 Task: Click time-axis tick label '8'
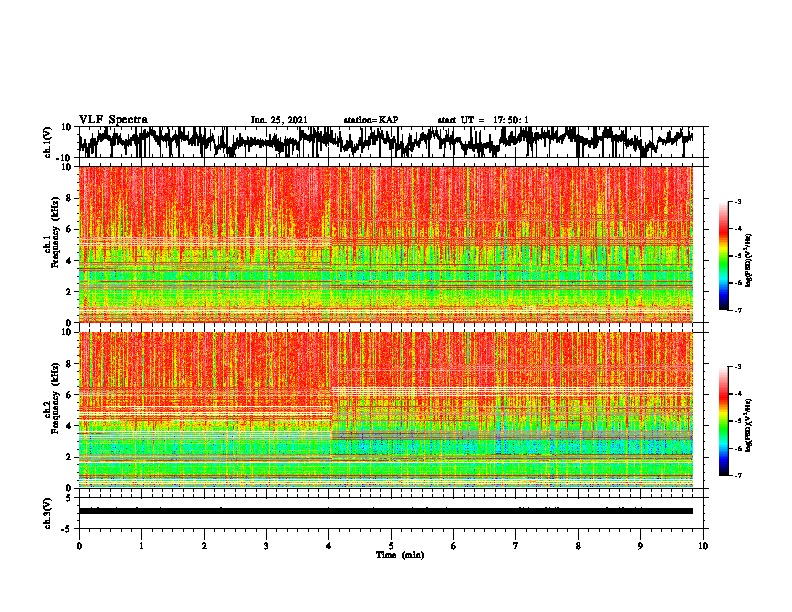point(578,546)
